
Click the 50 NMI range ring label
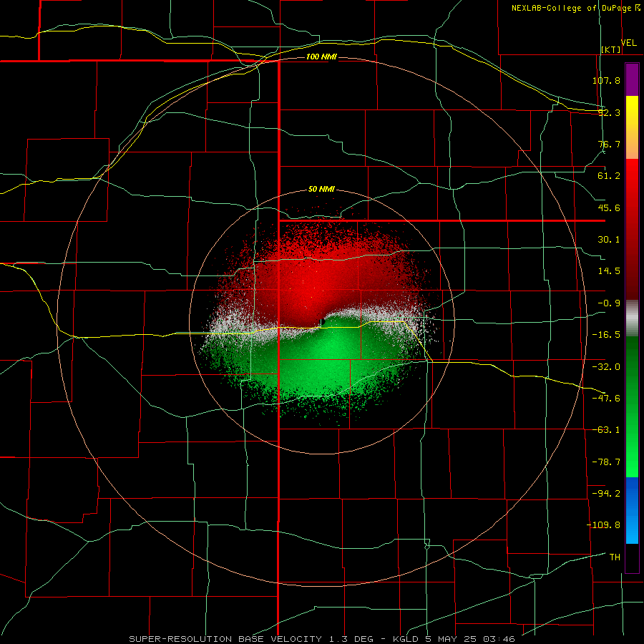[321, 190]
